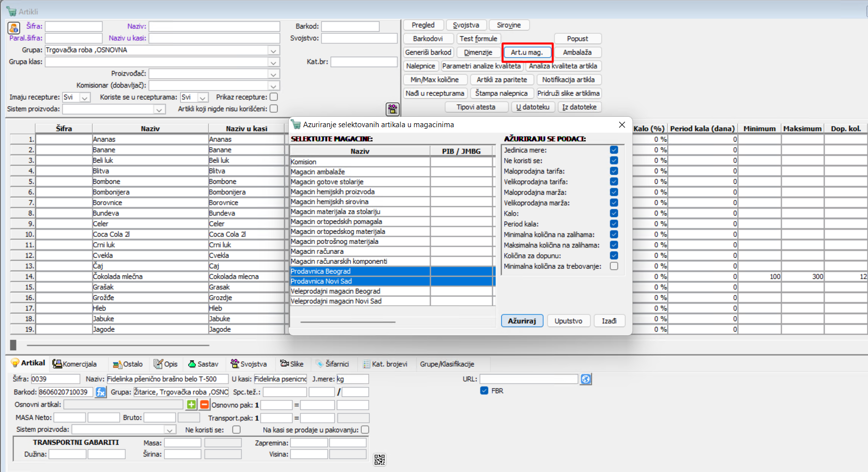The image size is (868, 472).
Task: Open the Kat. brojevi tab
Action: (385, 364)
